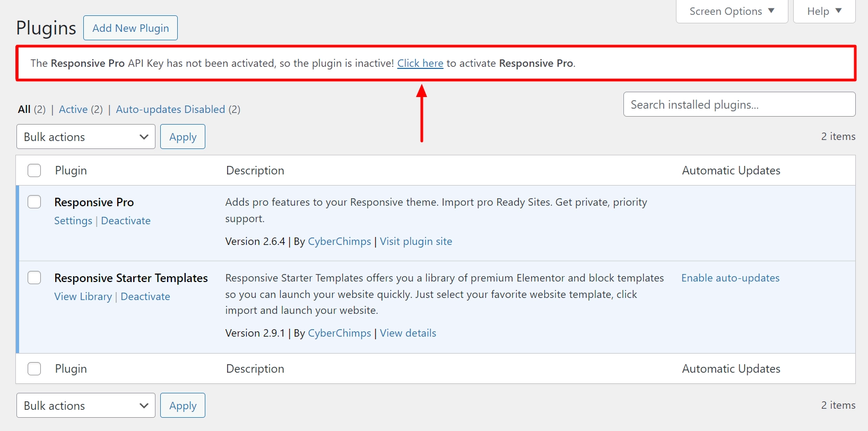Image resolution: width=868 pixels, height=431 pixels.
Task: Click the Automatic Updates footer column label
Action: 731,368
